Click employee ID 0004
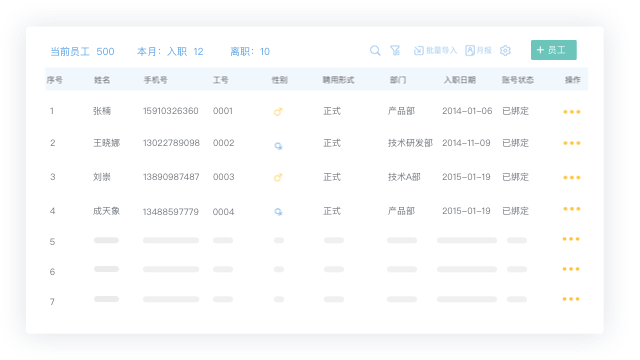The image size is (640, 360). tap(223, 212)
